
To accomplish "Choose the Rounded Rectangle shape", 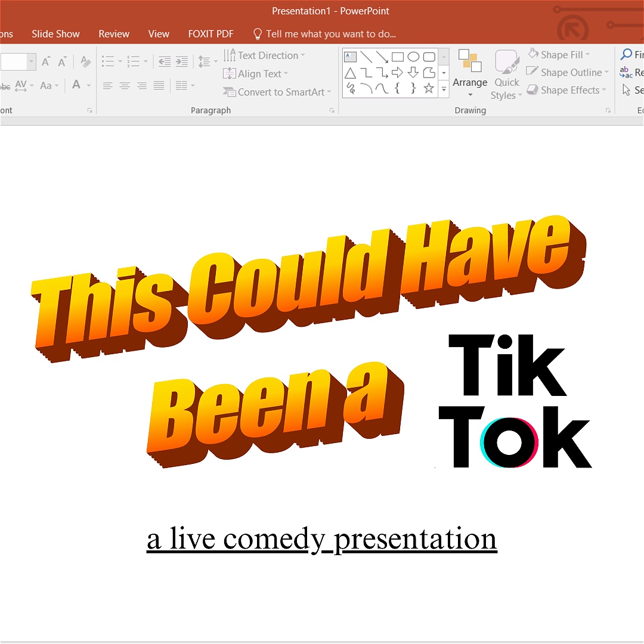I will pyautogui.click(x=429, y=57).
